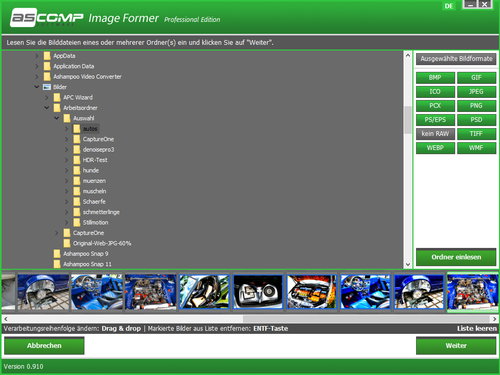The height and width of the screenshot is (375, 500).
Task: Click 'Ausgewählte Bildformate' header button
Action: coord(456,59)
